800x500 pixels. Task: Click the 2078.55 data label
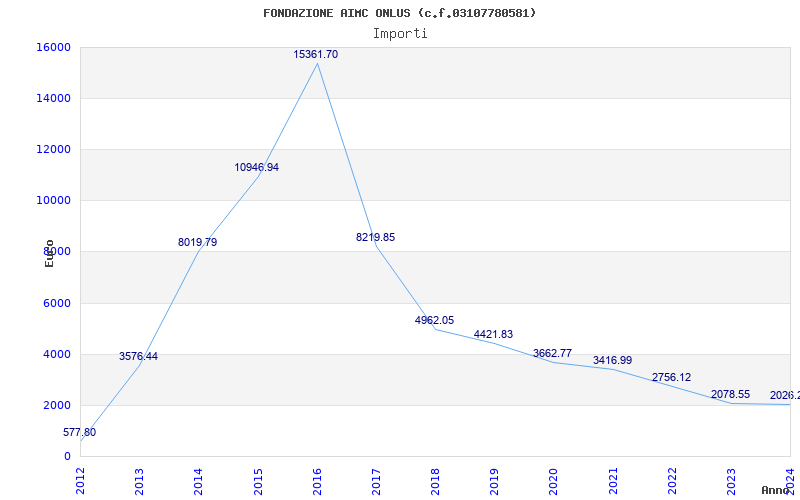point(730,394)
